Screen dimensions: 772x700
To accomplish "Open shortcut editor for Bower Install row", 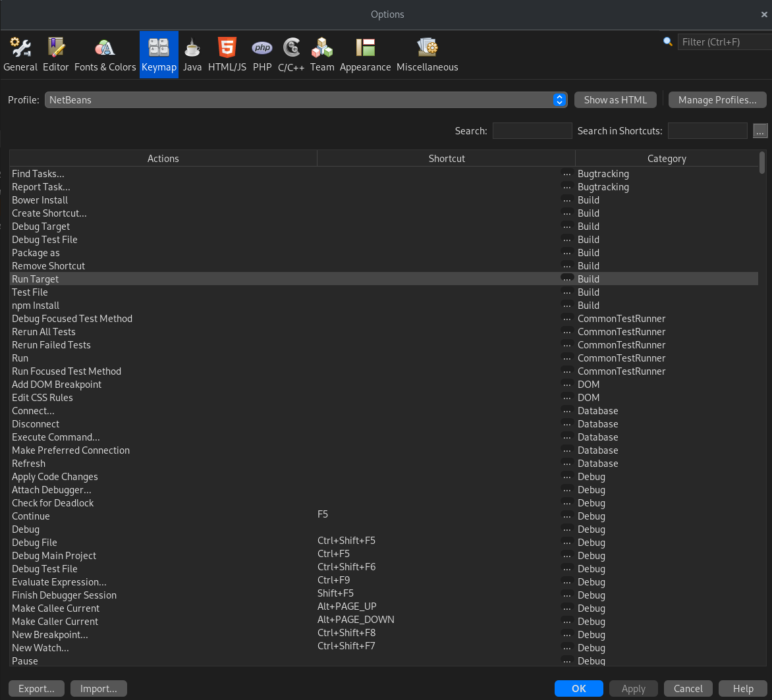I will click(566, 200).
